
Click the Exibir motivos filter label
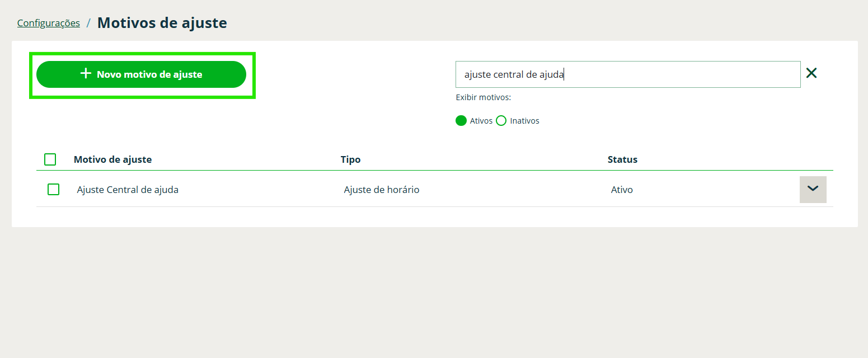tap(483, 97)
